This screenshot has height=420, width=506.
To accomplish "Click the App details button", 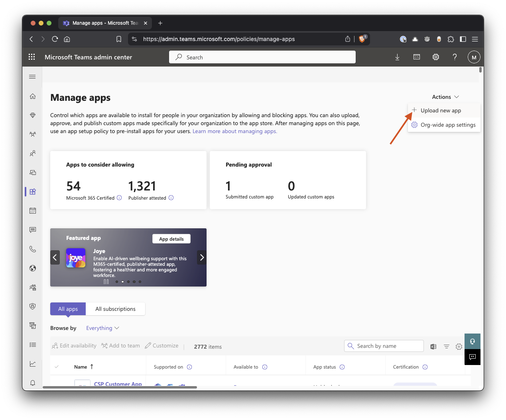I will [171, 239].
